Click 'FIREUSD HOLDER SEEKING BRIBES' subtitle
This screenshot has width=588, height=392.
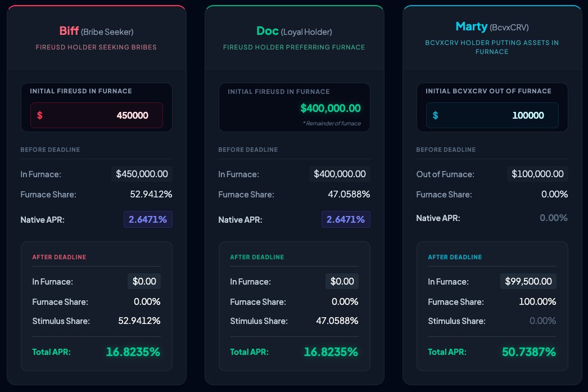click(x=96, y=47)
